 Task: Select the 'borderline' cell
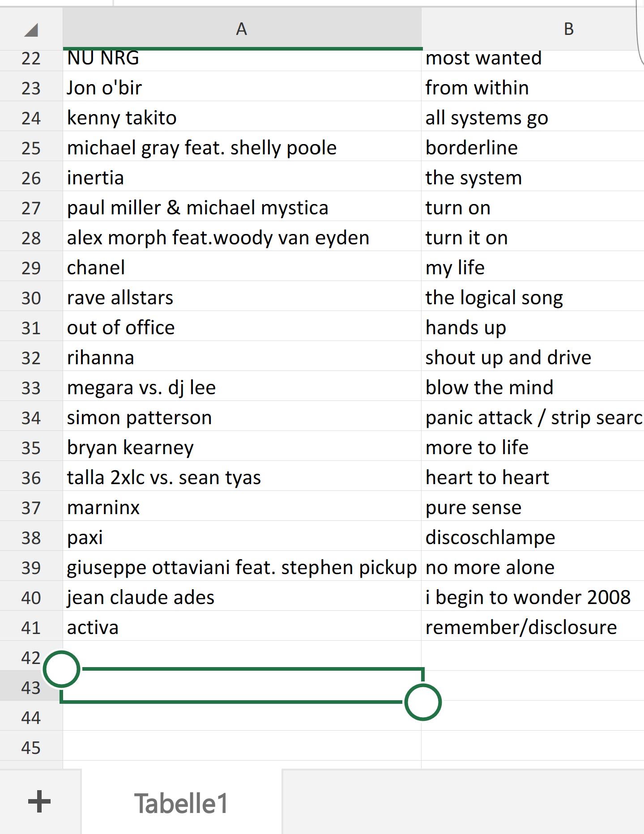click(533, 148)
